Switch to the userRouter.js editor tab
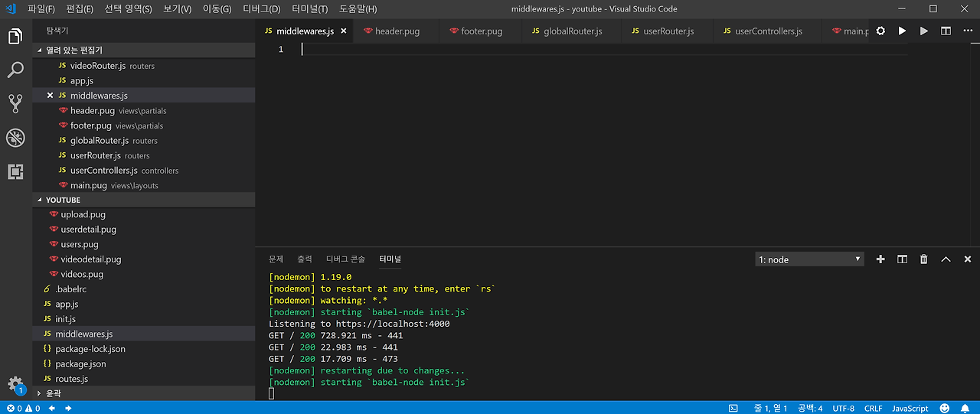Image resolution: width=980 pixels, height=414 pixels. pos(668,31)
